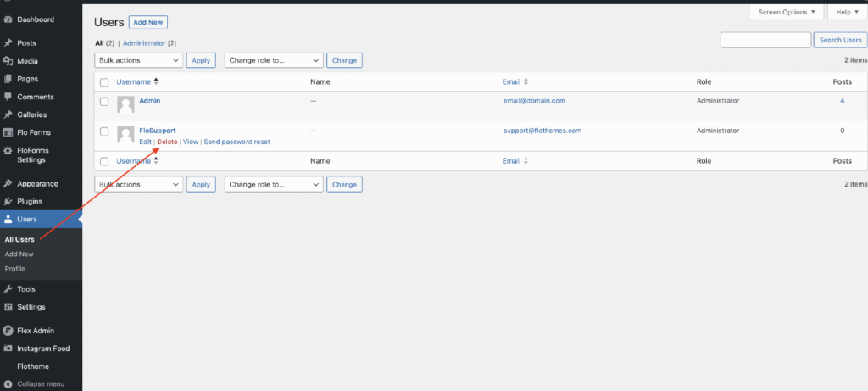Click the Tools wrench icon

pos(8,289)
